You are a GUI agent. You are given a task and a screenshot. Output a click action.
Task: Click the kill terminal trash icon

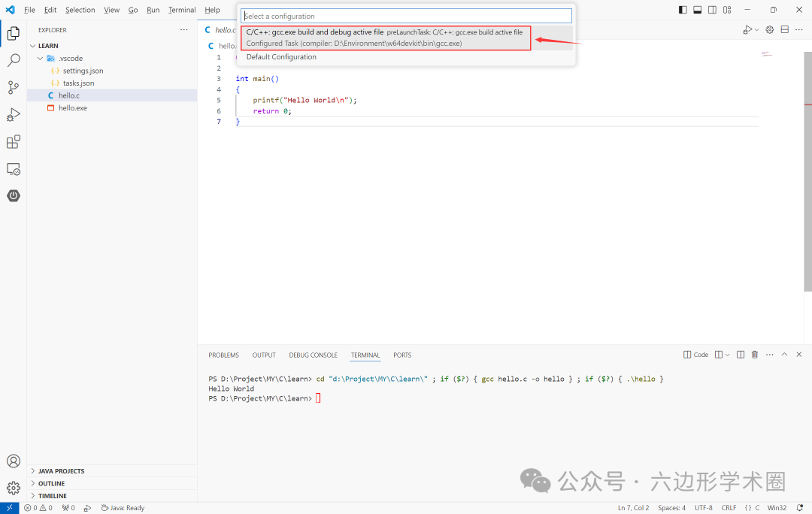(754, 354)
